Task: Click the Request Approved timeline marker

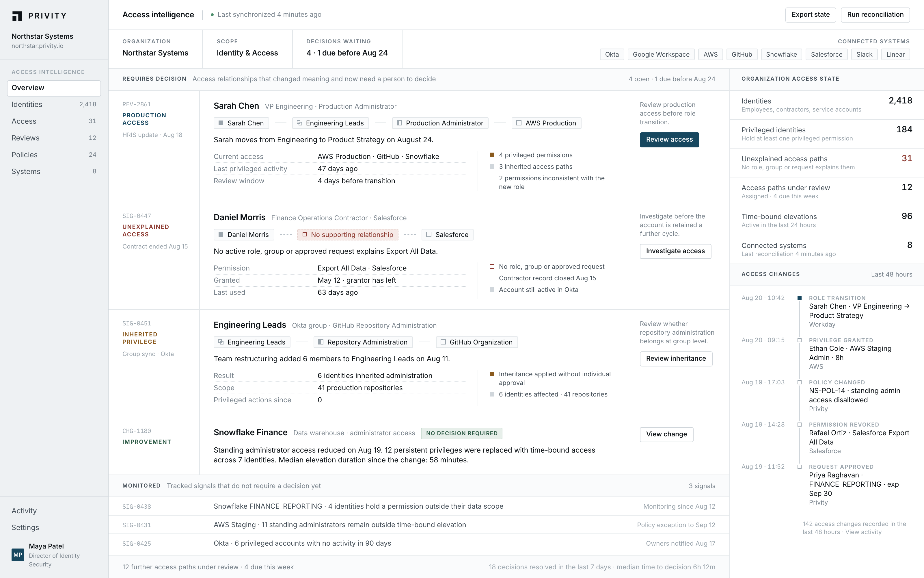Action: [x=800, y=467]
